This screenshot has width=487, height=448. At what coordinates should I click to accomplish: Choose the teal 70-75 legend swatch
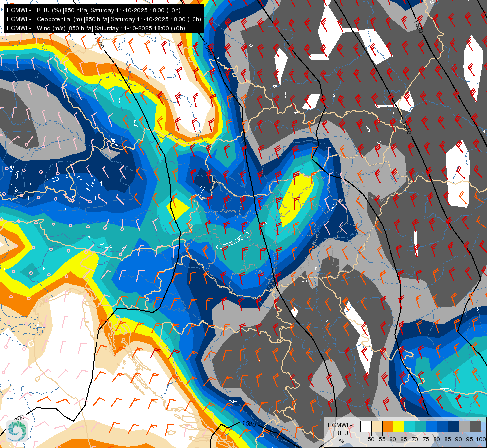pyautogui.click(x=420, y=427)
